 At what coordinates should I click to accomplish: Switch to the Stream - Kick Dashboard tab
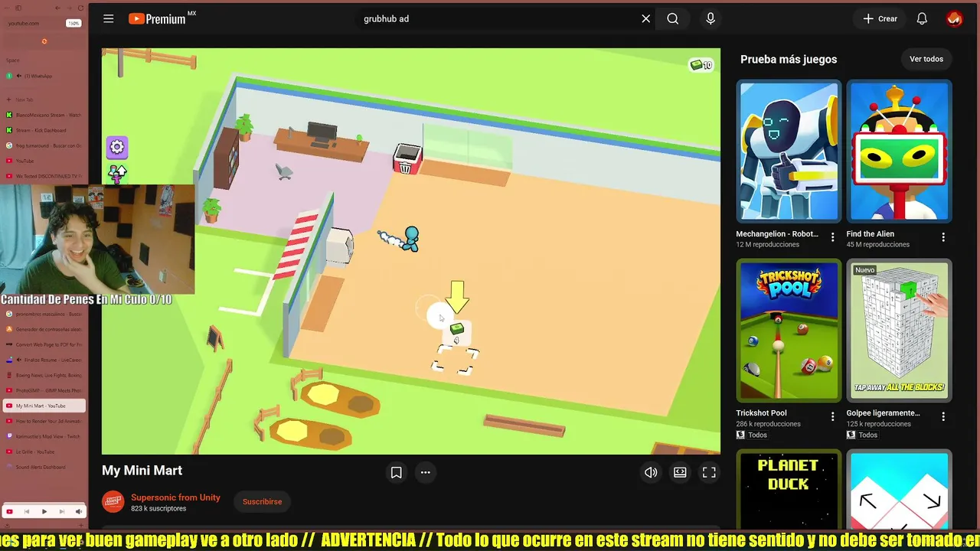[x=44, y=130]
